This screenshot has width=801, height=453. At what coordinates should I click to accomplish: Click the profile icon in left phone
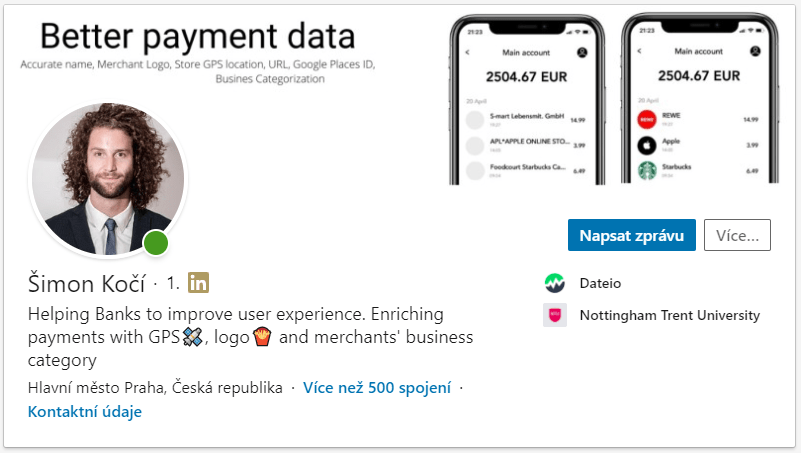[583, 51]
